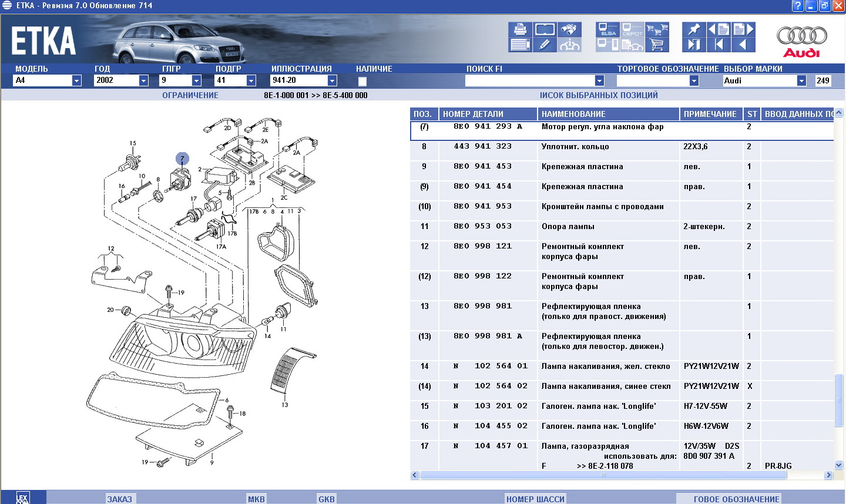Click the scroll-down arrow of parts table
Image resolution: width=846 pixels, height=504 pixels.
838,465
